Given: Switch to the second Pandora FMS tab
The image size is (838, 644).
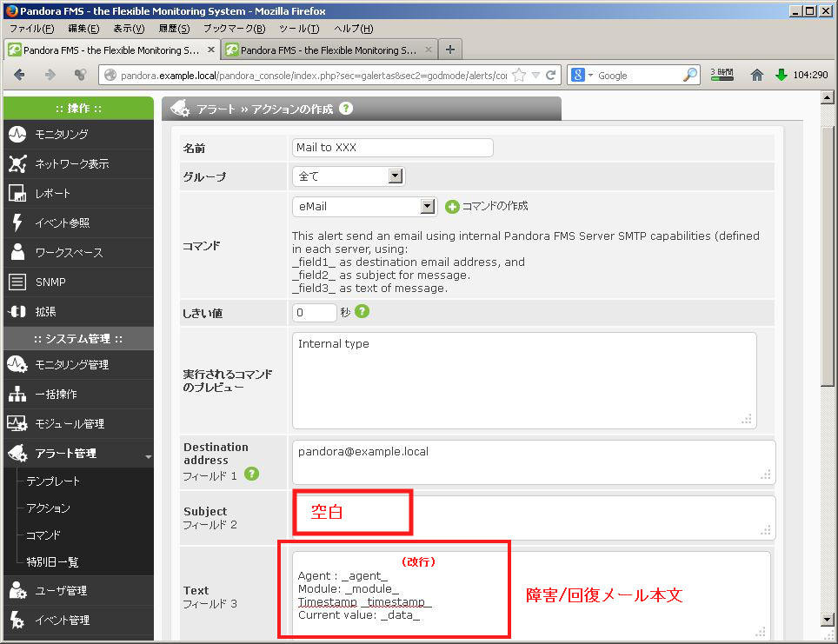Looking at the screenshot, I should tap(329, 50).
